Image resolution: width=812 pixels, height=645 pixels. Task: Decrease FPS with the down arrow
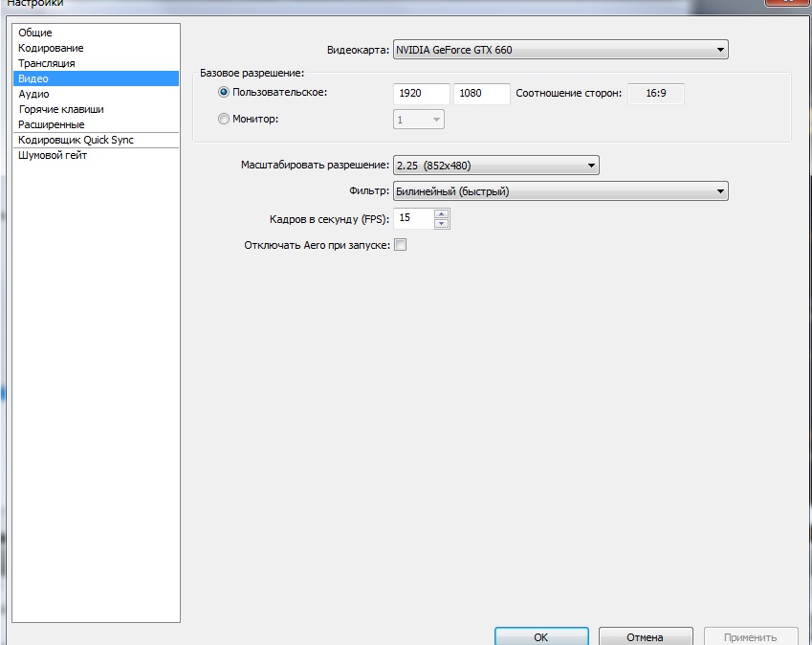(441, 224)
